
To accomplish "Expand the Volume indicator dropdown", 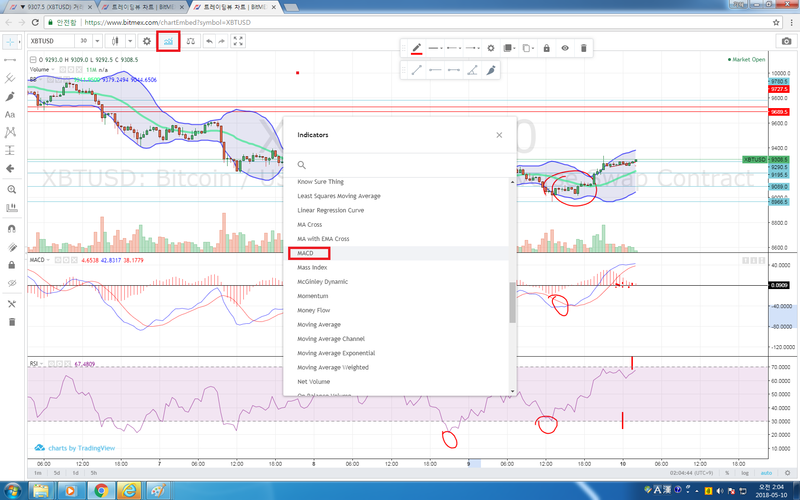I will coord(53,69).
